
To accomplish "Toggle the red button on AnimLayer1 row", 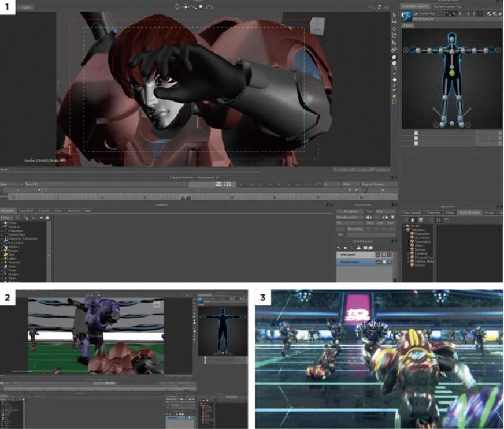I will pos(389,255).
